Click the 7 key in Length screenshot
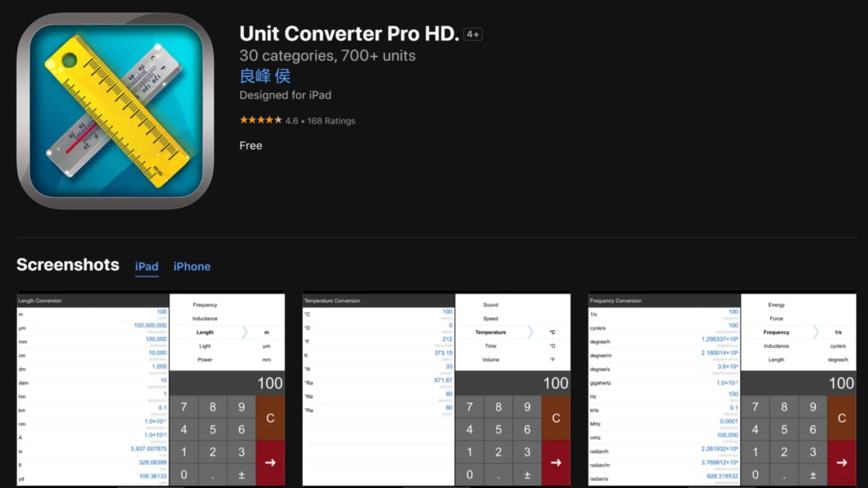The height and width of the screenshot is (488, 868). click(x=184, y=407)
